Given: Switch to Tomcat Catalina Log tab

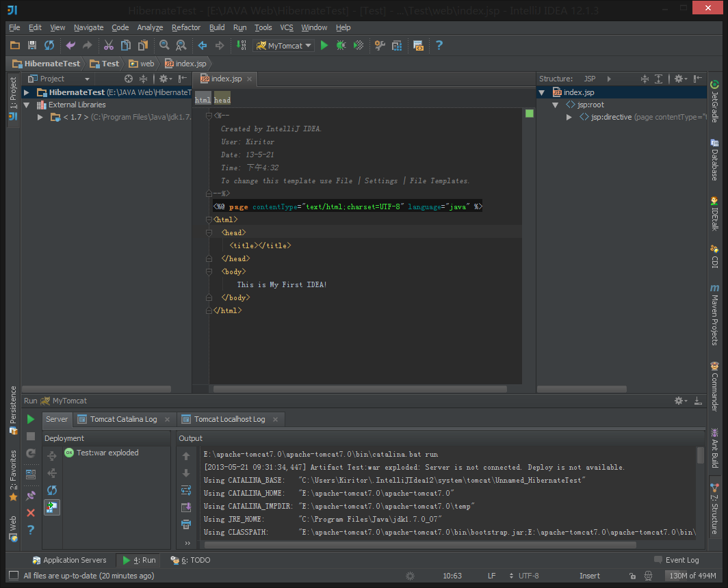Looking at the screenshot, I should tap(123, 420).
